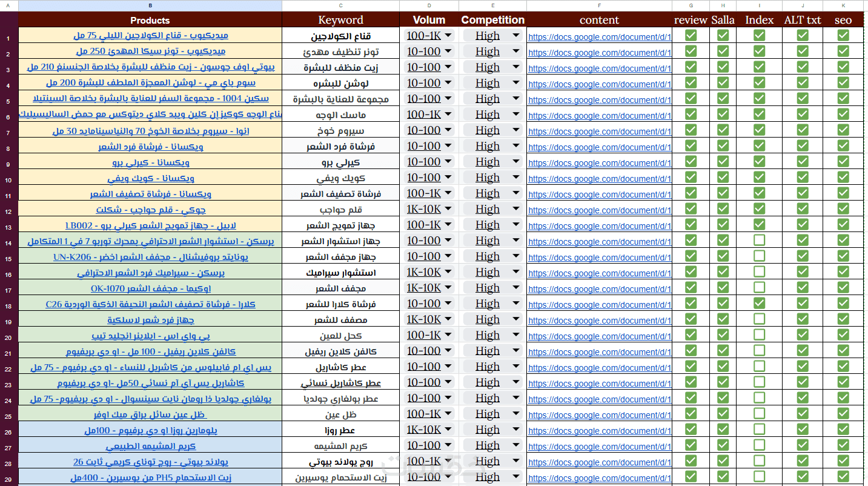Open the content link in row 23

click(x=600, y=383)
